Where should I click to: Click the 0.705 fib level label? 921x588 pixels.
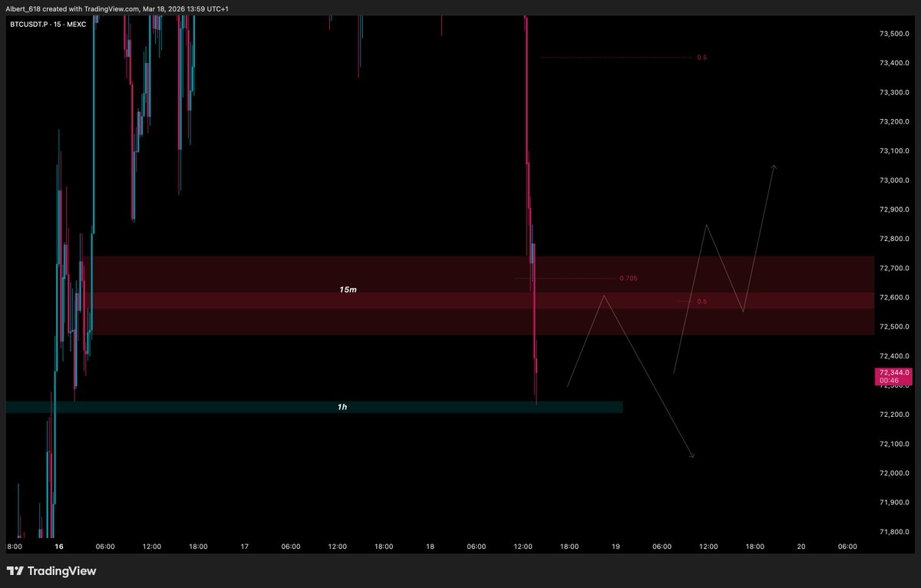pyautogui.click(x=628, y=278)
